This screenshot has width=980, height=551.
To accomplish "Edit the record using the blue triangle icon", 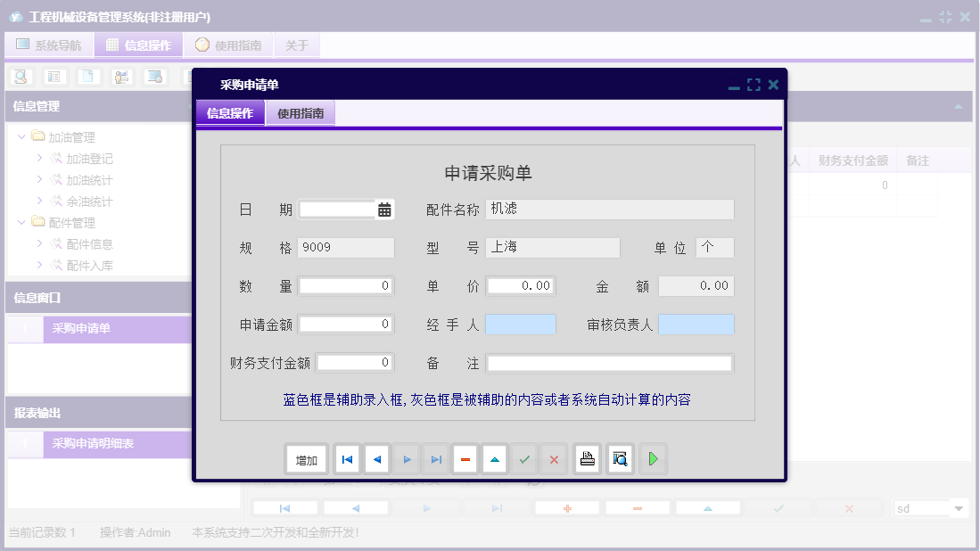I will [494, 458].
